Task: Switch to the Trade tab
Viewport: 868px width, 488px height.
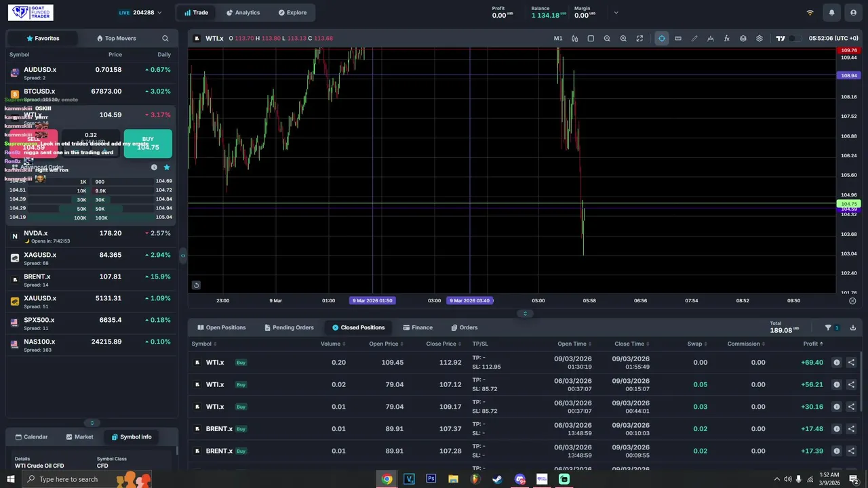Action: pos(197,13)
